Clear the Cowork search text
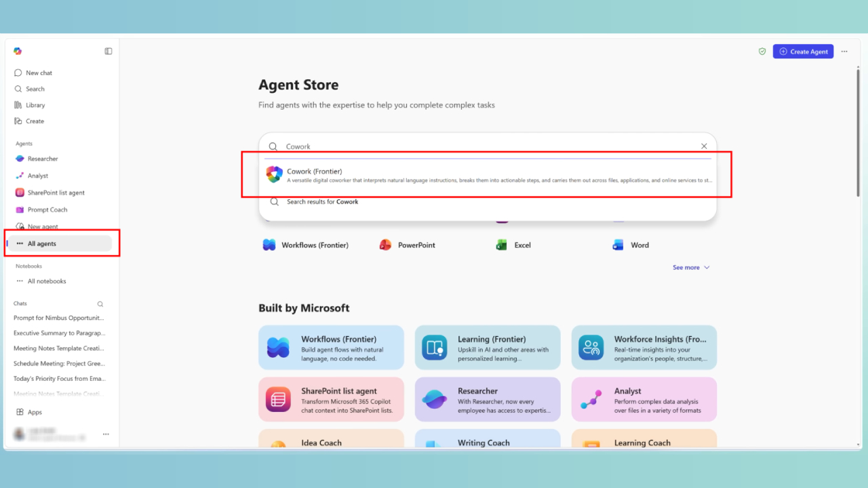 tap(704, 146)
